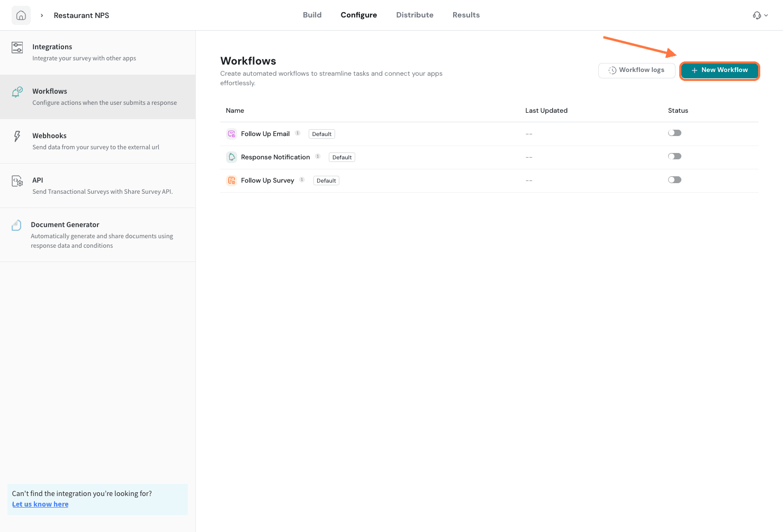Click info badge next to Follow Up Email
This screenshot has width=783, height=532.
(298, 133)
